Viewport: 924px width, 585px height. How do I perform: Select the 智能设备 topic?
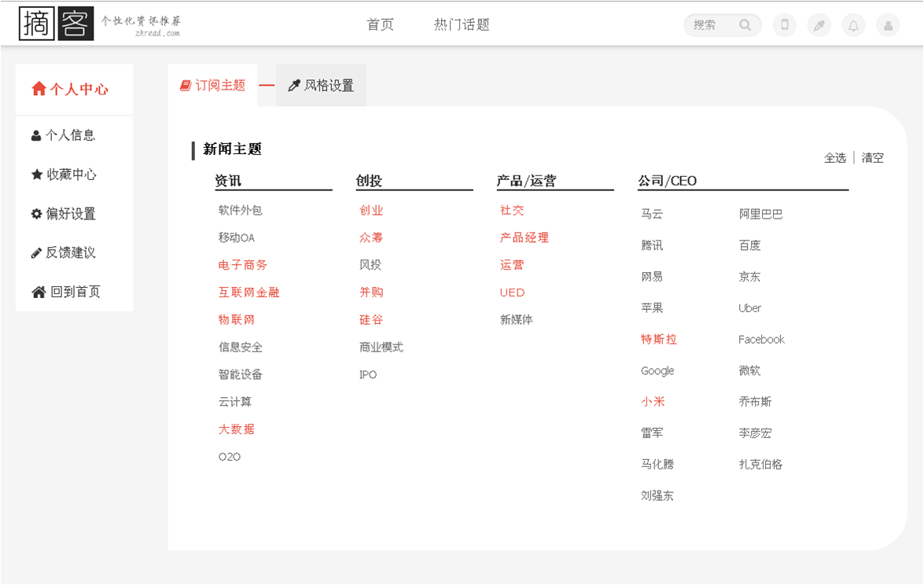click(x=241, y=375)
